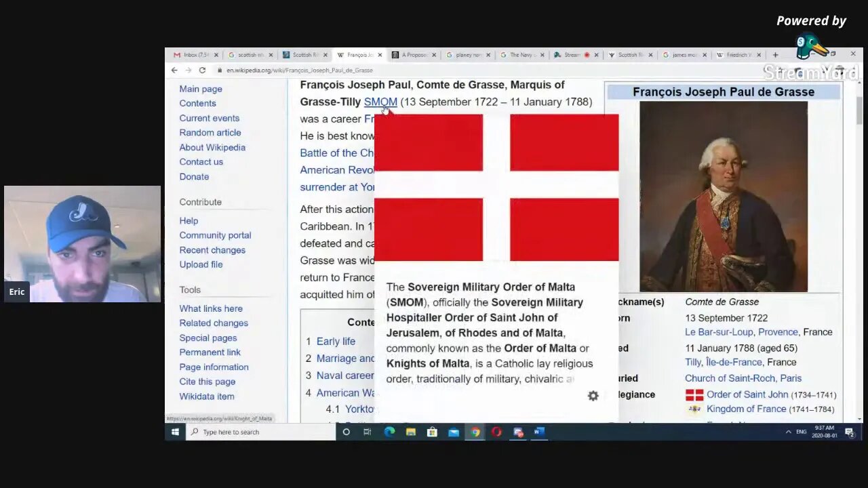This screenshot has height=488, width=868.
Task: Click the address bar URL
Action: click(x=300, y=70)
